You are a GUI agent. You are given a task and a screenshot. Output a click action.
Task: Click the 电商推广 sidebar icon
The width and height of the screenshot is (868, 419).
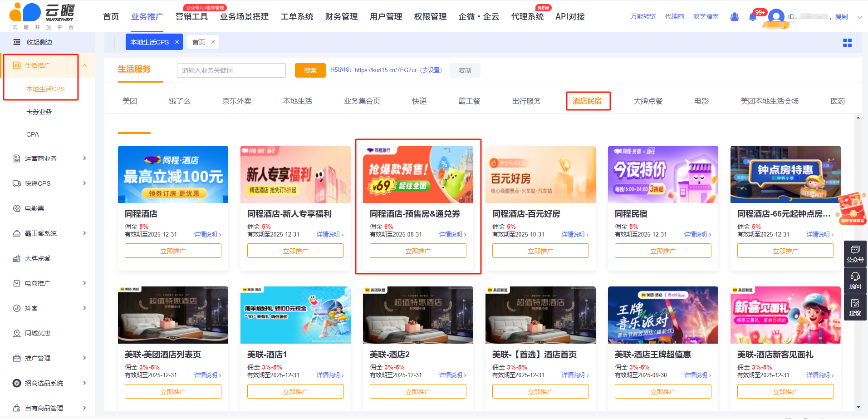tap(17, 283)
